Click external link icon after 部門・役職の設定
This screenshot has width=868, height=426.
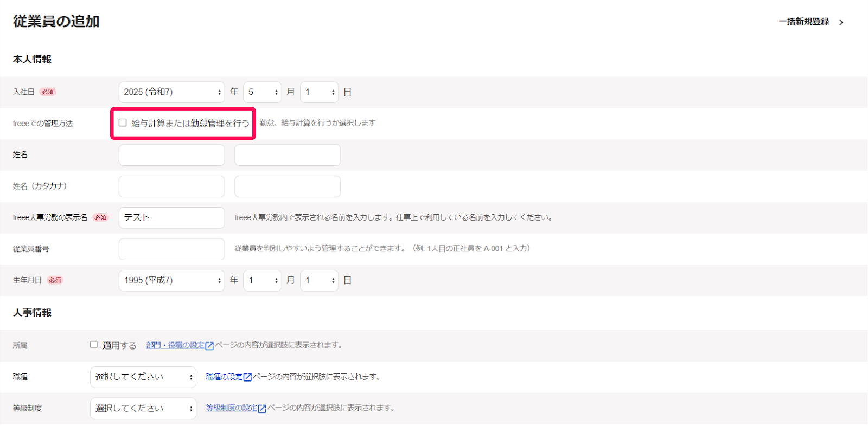click(209, 346)
